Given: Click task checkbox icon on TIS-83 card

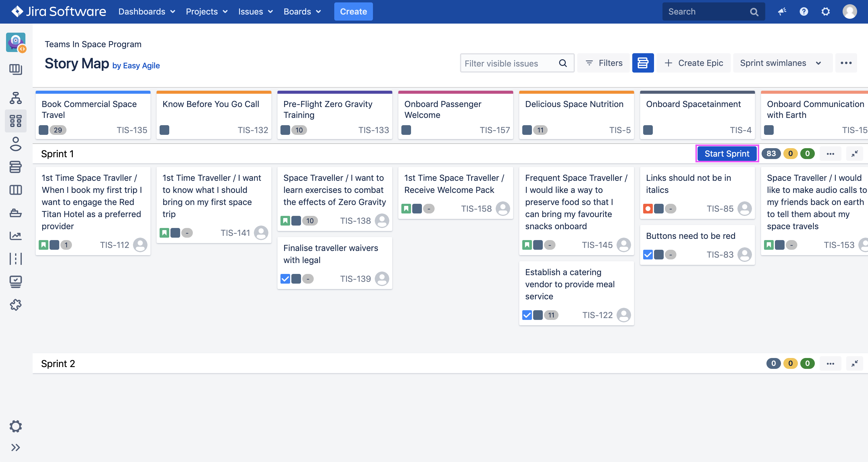Looking at the screenshot, I should (648, 254).
